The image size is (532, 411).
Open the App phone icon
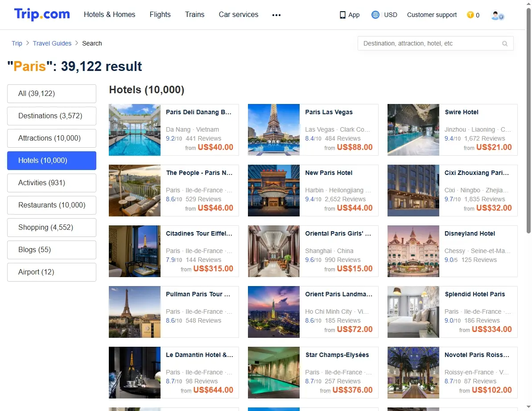(x=342, y=15)
